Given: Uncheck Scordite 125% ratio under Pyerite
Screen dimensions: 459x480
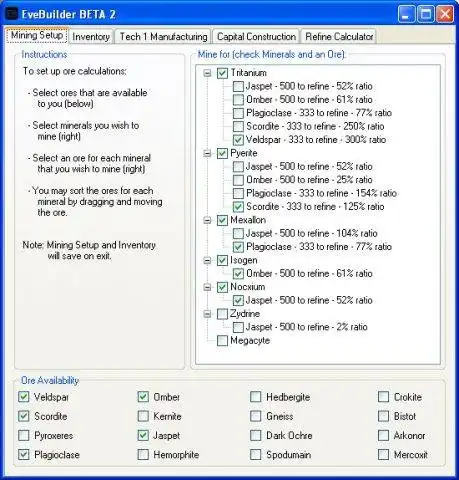Looking at the screenshot, I should (238, 207).
